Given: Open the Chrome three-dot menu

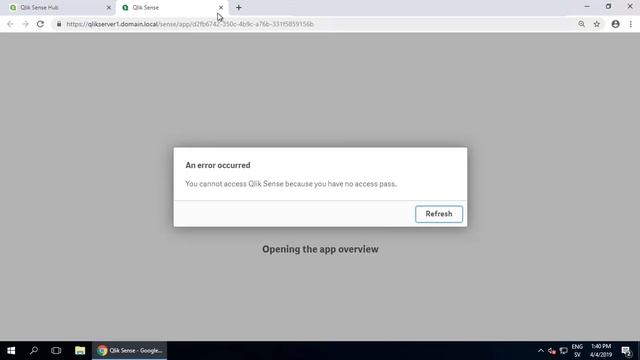Looking at the screenshot, I should tap(631, 24).
